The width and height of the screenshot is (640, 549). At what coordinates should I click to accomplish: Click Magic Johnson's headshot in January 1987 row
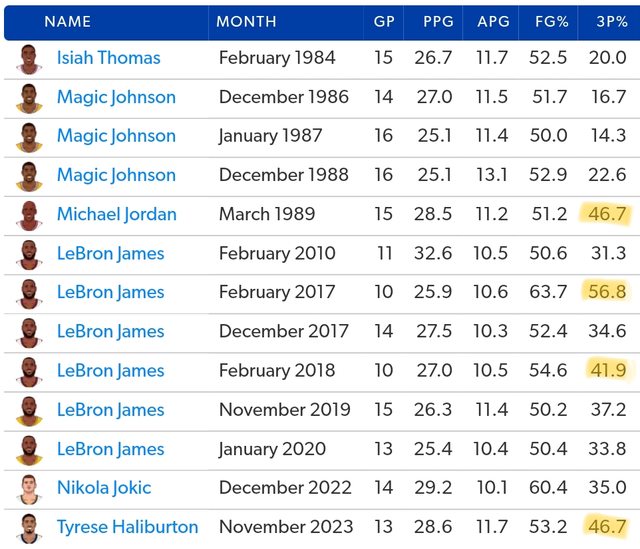29,136
